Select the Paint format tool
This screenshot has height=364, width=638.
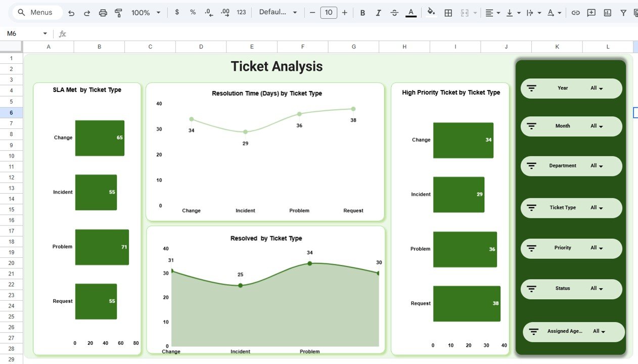(x=118, y=12)
